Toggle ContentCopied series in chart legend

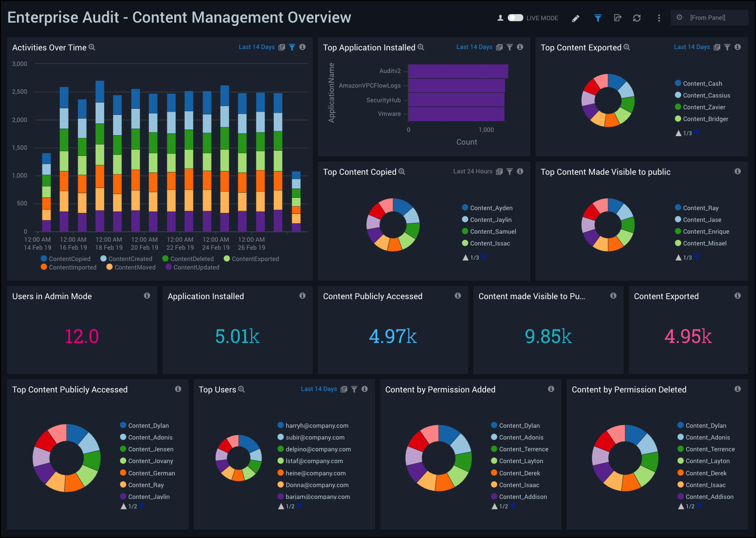tap(65, 259)
